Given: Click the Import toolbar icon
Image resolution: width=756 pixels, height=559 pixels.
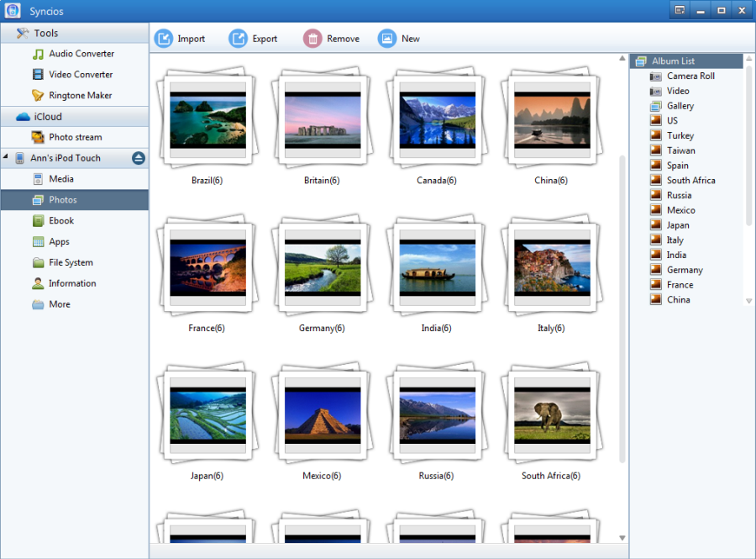Looking at the screenshot, I should [x=164, y=39].
